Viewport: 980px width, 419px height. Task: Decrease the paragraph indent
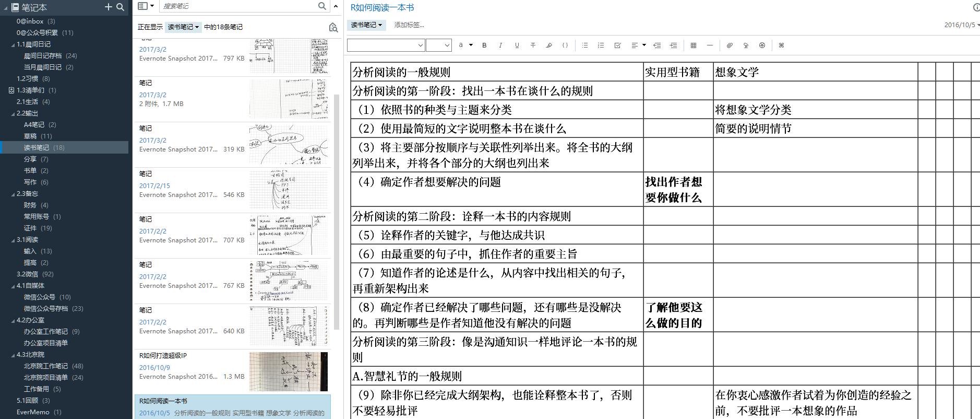click(657, 45)
